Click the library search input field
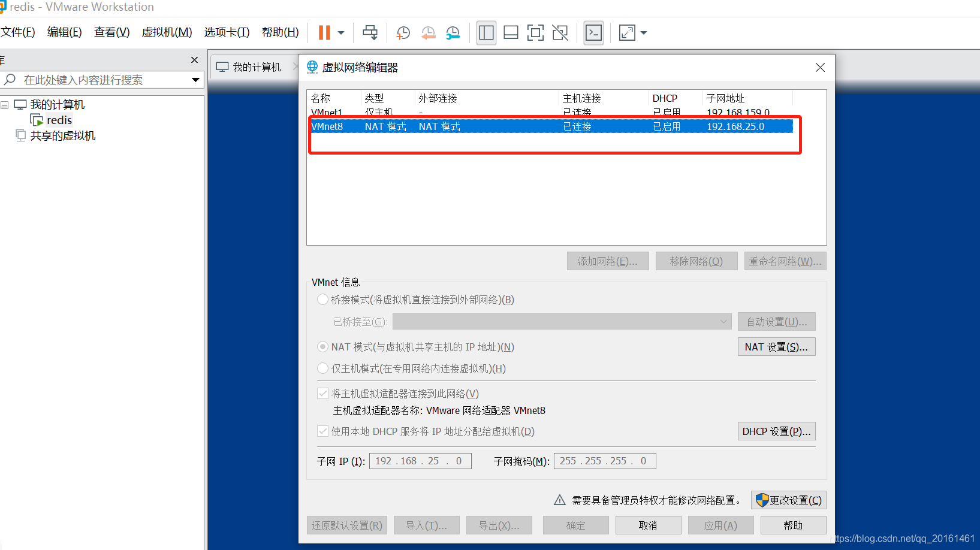980x550 pixels. tap(102, 80)
